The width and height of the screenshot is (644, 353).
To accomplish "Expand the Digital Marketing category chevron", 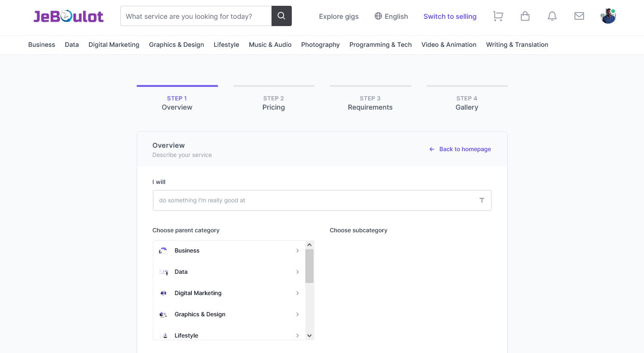I will [297, 293].
